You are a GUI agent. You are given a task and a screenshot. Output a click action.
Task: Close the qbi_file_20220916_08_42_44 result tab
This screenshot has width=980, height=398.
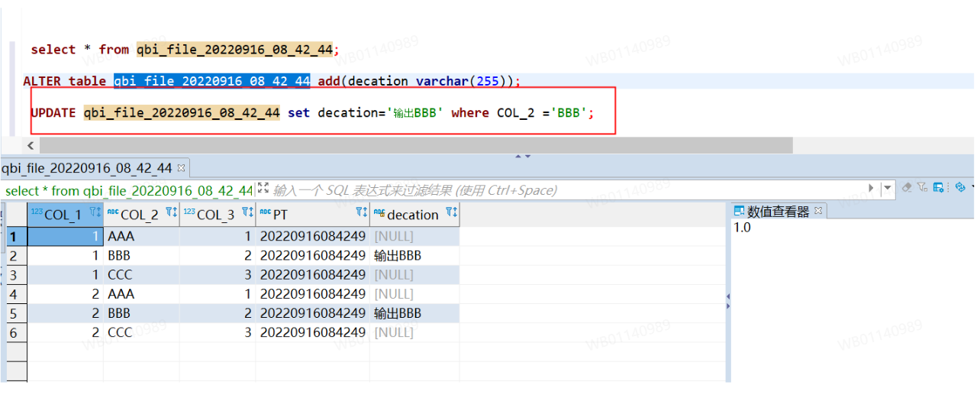[x=181, y=167]
